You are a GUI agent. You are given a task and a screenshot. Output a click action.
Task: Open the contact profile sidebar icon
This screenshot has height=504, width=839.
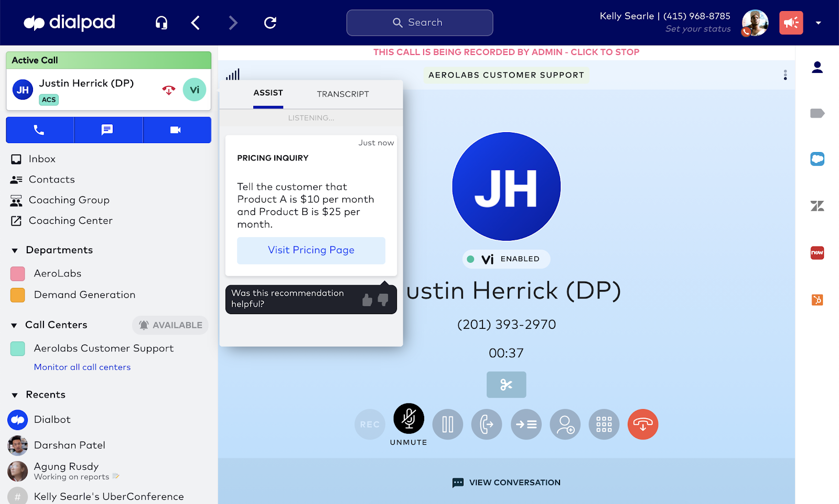click(817, 67)
